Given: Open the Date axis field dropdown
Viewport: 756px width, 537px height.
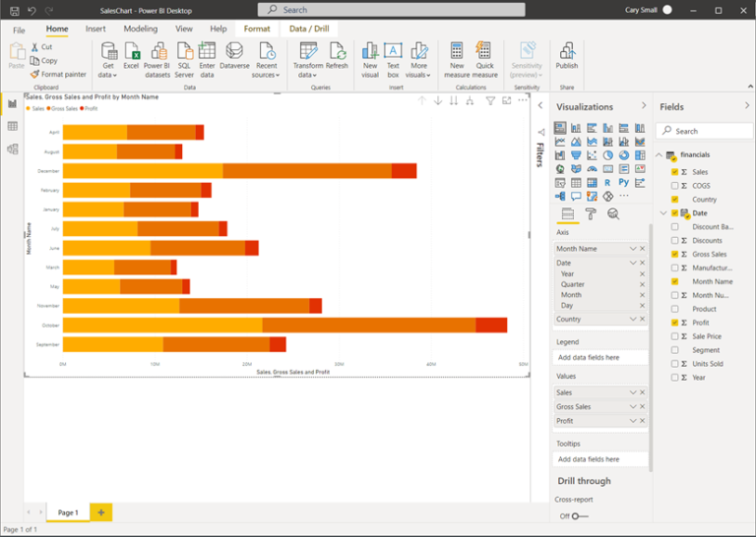Looking at the screenshot, I should tap(633, 263).
